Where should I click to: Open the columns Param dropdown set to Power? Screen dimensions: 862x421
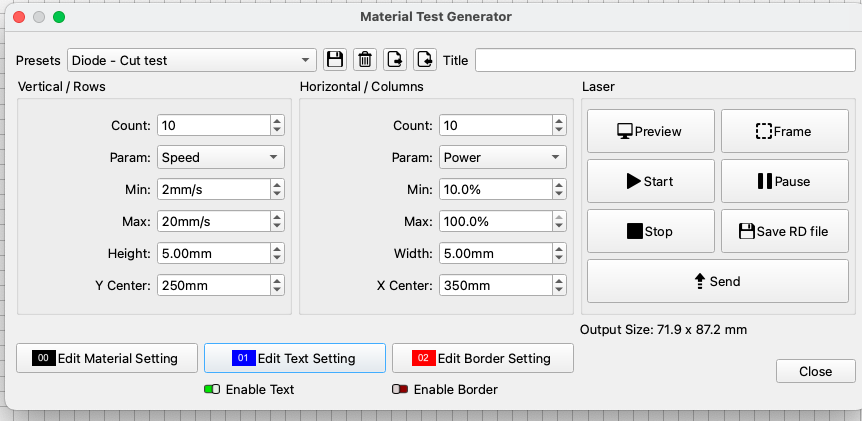click(503, 157)
